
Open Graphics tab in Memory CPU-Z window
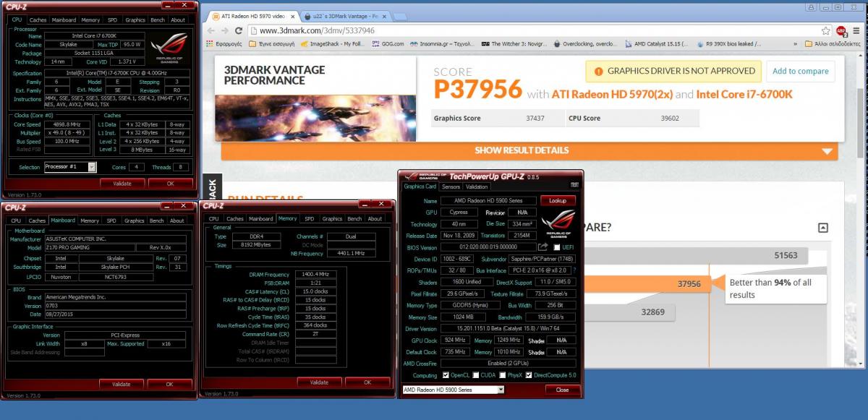332,218
